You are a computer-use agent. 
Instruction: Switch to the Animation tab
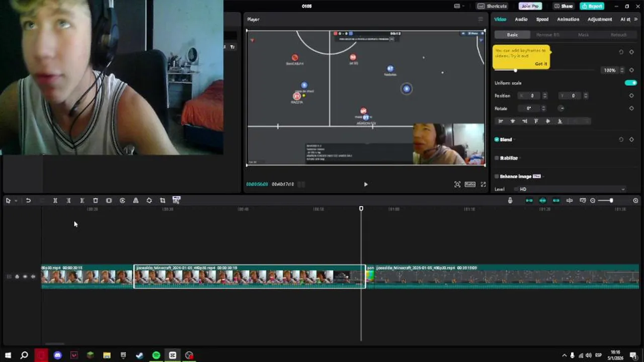568,20
